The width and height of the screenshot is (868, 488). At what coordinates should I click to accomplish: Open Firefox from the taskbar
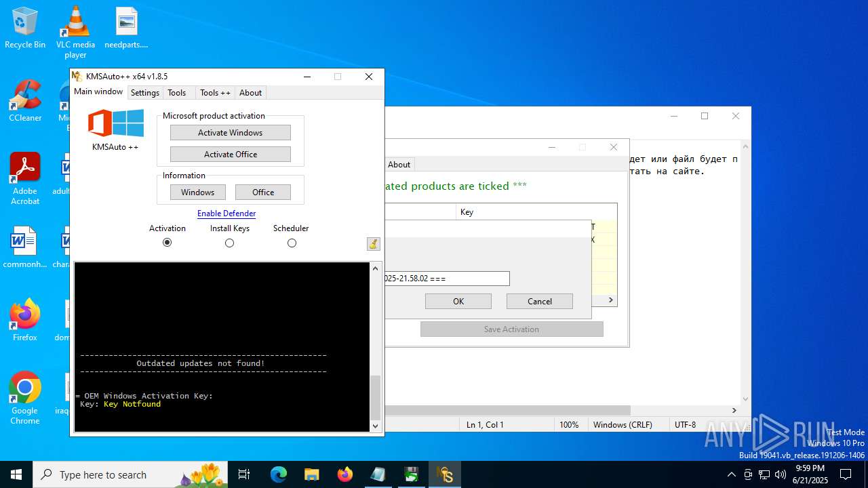[344, 474]
